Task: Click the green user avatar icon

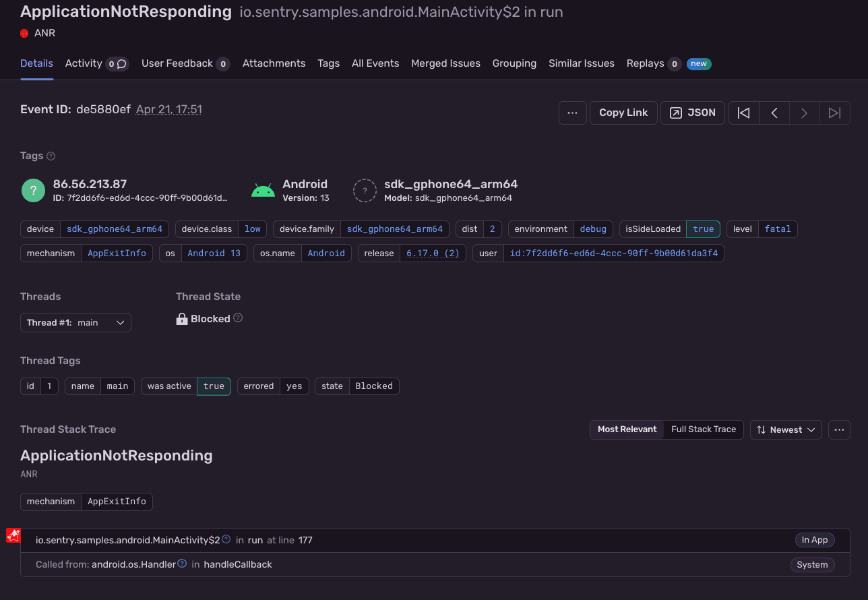Action: (33, 191)
